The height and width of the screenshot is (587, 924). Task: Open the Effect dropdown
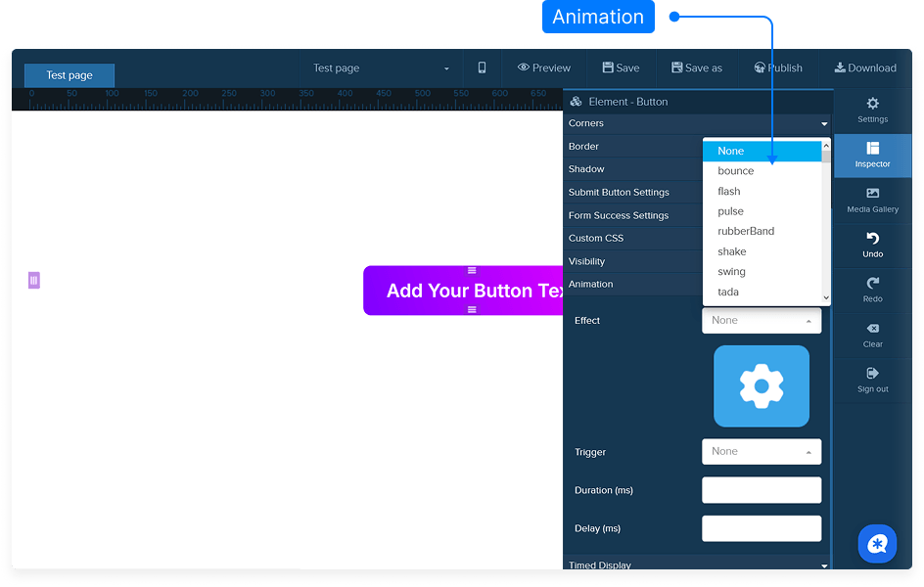(761, 321)
